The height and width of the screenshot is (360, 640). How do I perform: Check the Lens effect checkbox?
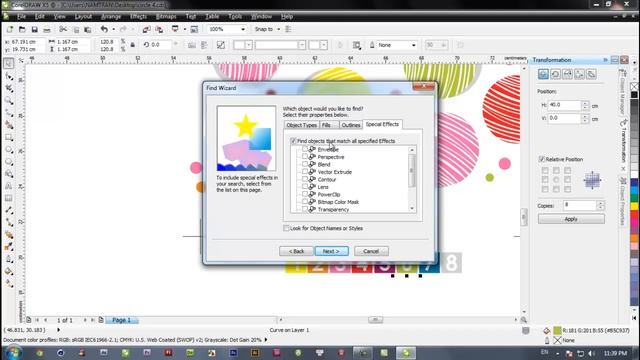click(305, 187)
